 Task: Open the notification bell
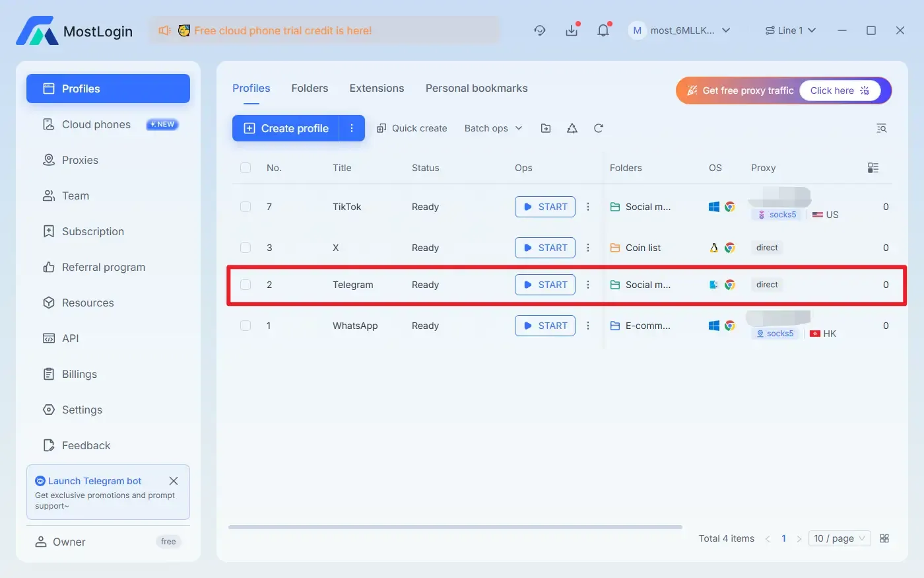[603, 30]
